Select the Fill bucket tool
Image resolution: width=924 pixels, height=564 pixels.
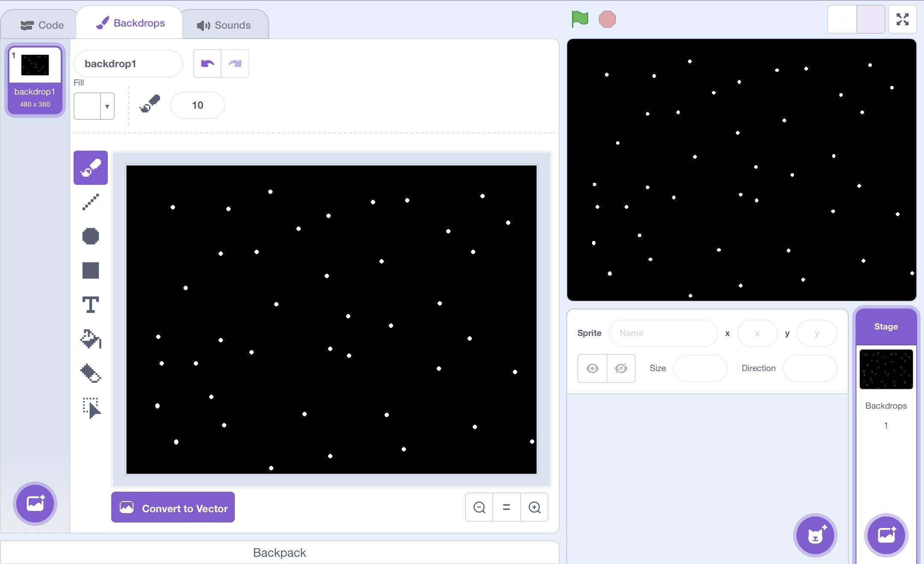point(90,339)
